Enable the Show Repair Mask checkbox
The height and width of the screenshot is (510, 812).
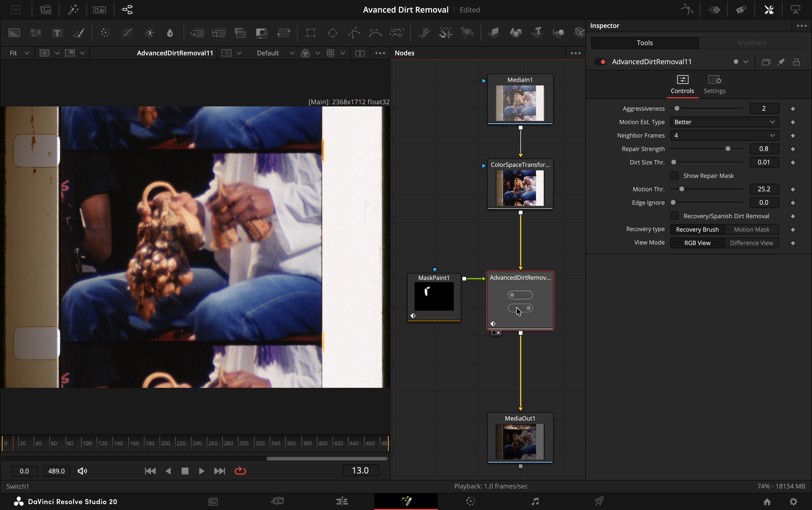(x=674, y=175)
